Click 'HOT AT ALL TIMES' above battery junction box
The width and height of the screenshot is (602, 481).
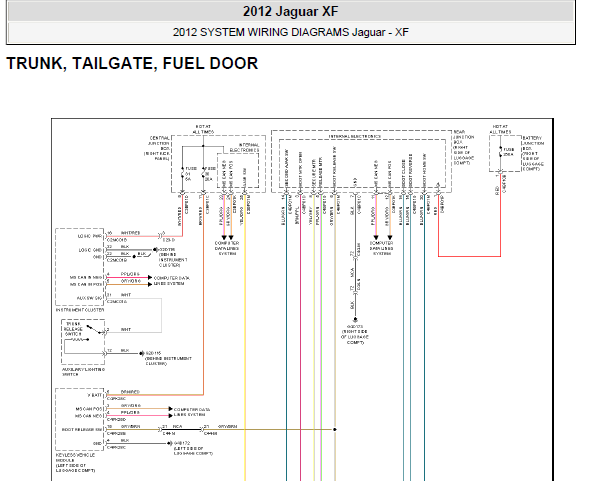pyautogui.click(x=500, y=129)
